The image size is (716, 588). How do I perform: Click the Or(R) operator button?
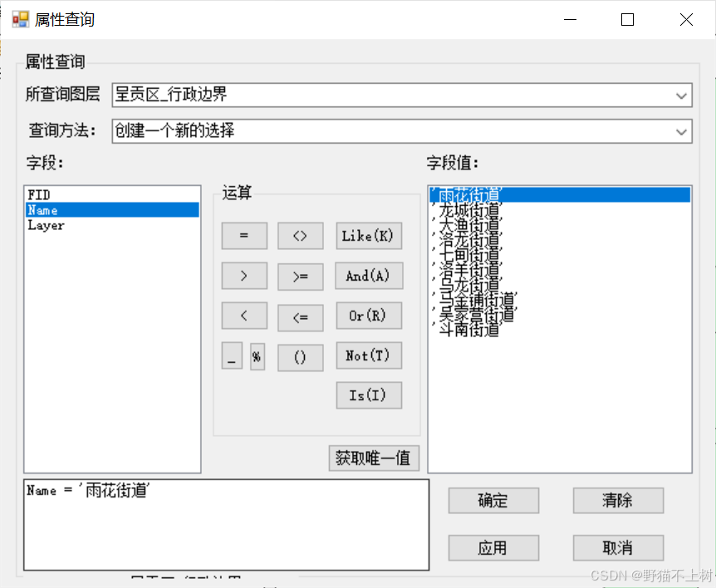368,316
